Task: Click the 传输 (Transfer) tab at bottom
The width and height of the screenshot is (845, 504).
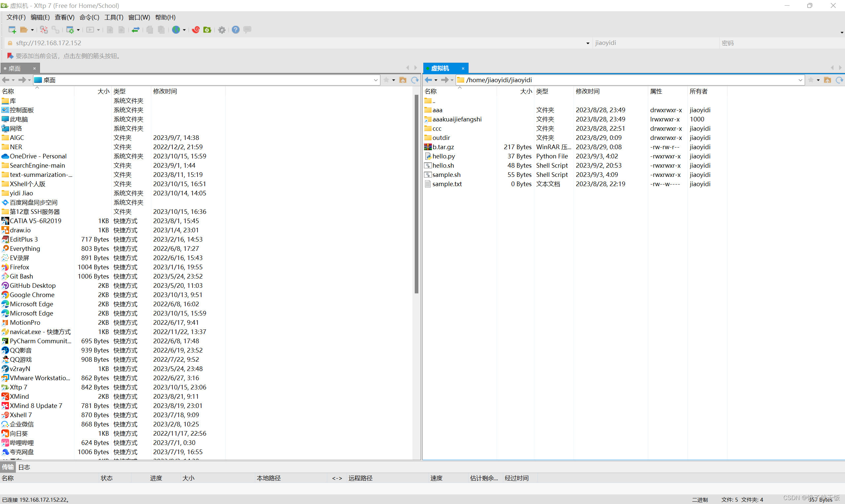Action: tap(9, 467)
